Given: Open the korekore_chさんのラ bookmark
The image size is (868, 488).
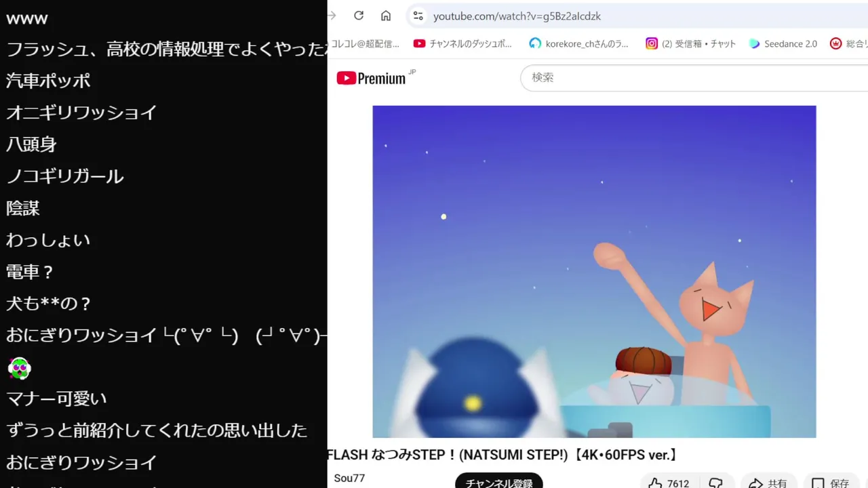Looking at the screenshot, I should coord(578,44).
